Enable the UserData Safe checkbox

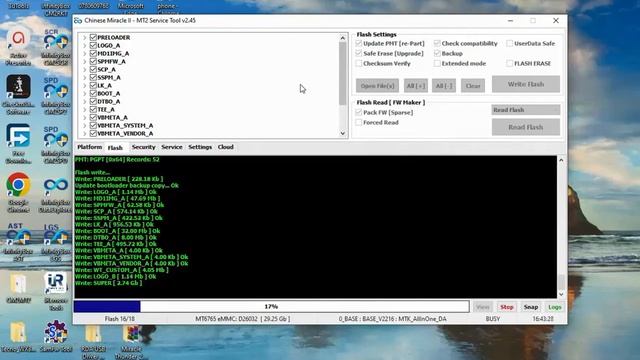click(x=509, y=43)
